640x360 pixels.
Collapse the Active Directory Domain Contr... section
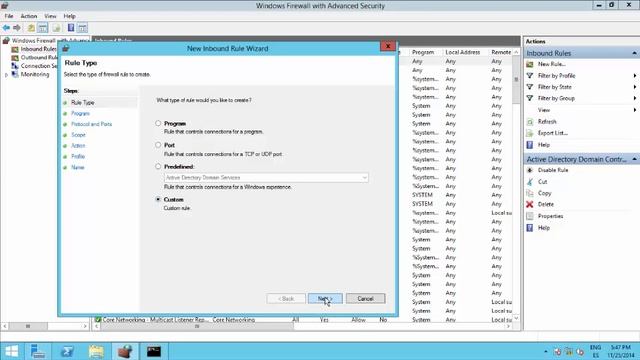pyautogui.click(x=634, y=159)
